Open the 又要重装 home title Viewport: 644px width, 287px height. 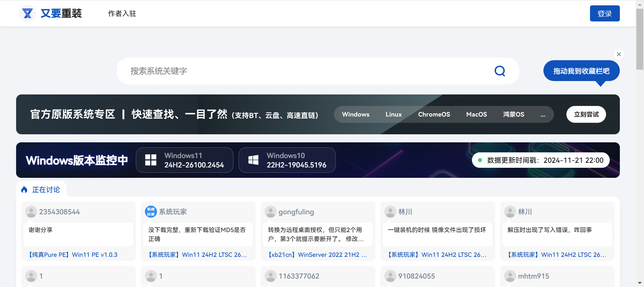tap(61, 13)
